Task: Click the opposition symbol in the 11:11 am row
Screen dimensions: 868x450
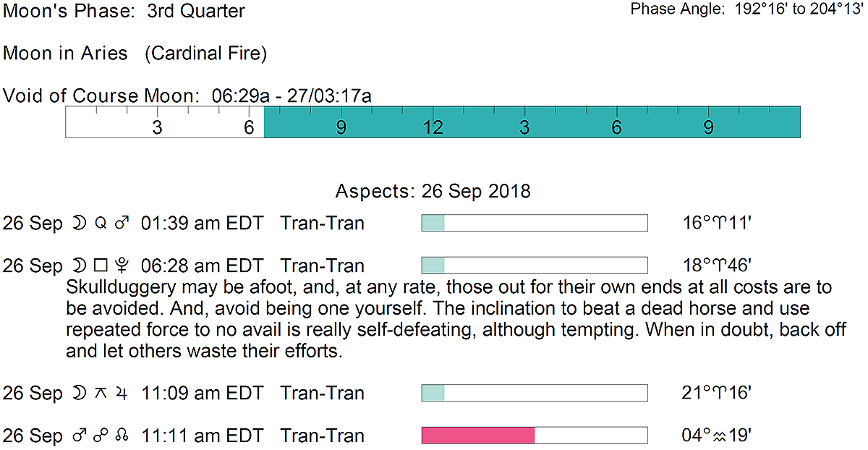Action: pos(101,436)
